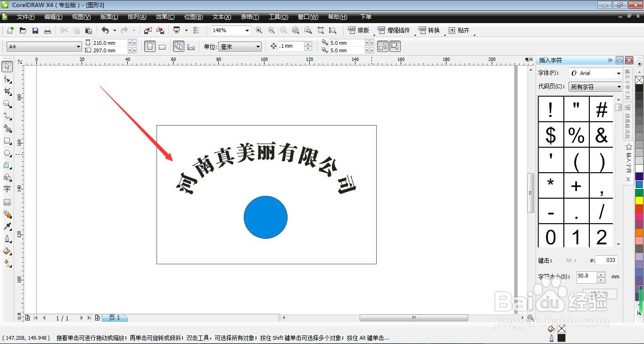Open the 代码页 所有字符 dropdown
Viewport: 644px width, 344px height.
coord(619,87)
